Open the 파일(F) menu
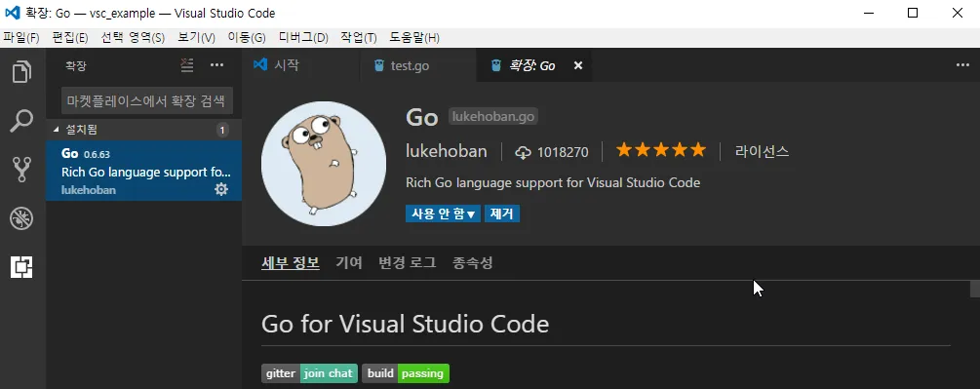980x389 pixels. tap(20, 37)
